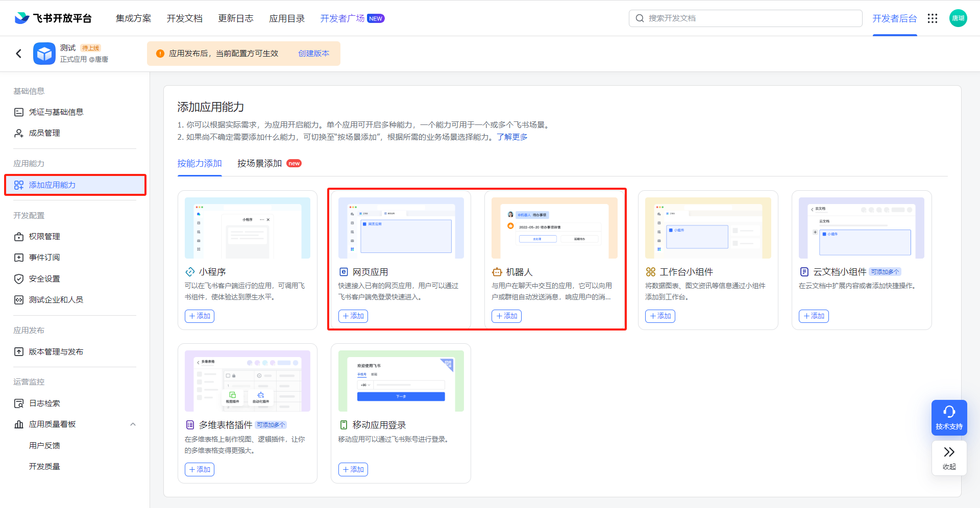Collapse the 应用质量看板 section chevron
Image resolution: width=980 pixels, height=508 pixels.
(133, 424)
